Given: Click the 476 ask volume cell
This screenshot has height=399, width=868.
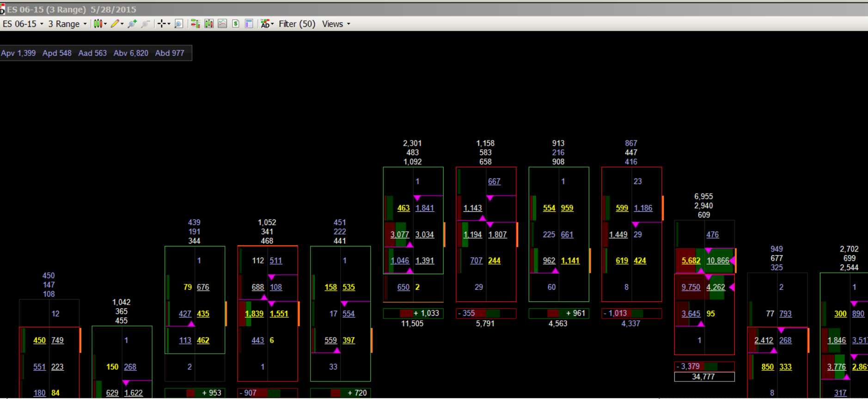Looking at the screenshot, I should 713,234.
